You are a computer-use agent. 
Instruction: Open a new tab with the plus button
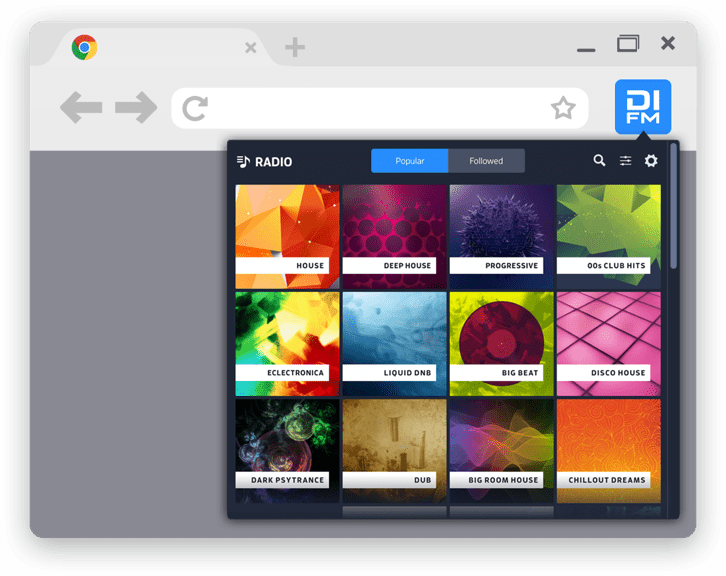[294, 47]
